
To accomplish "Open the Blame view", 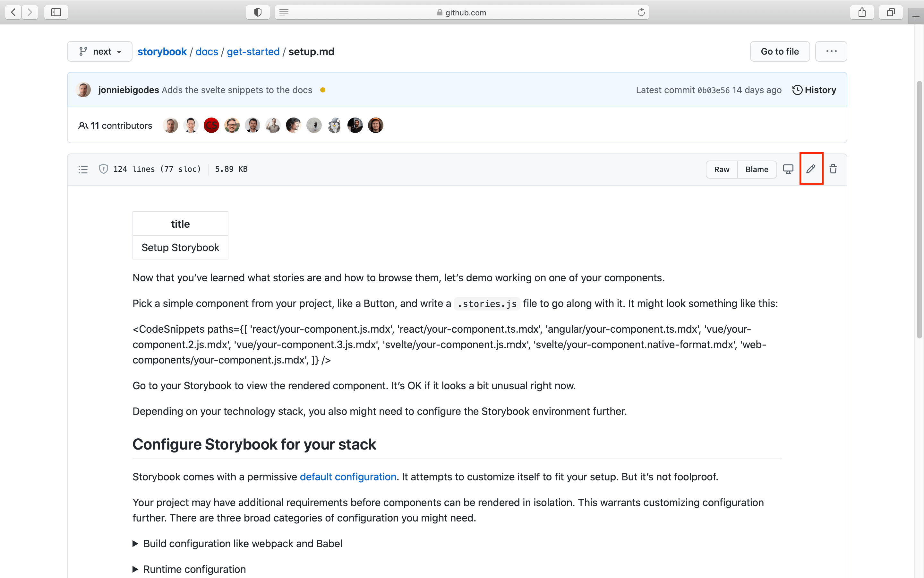I will [757, 169].
